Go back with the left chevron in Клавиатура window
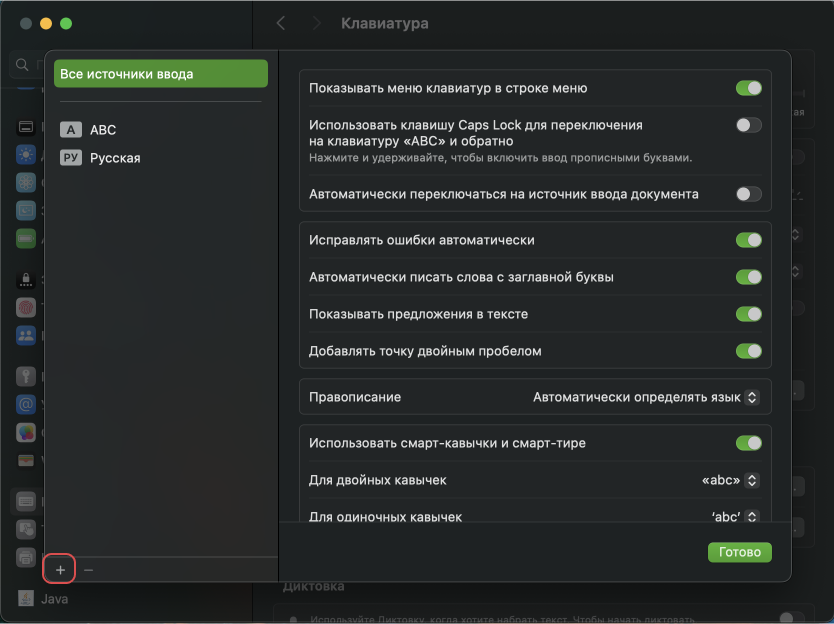This screenshot has height=624, width=834. coord(281,23)
